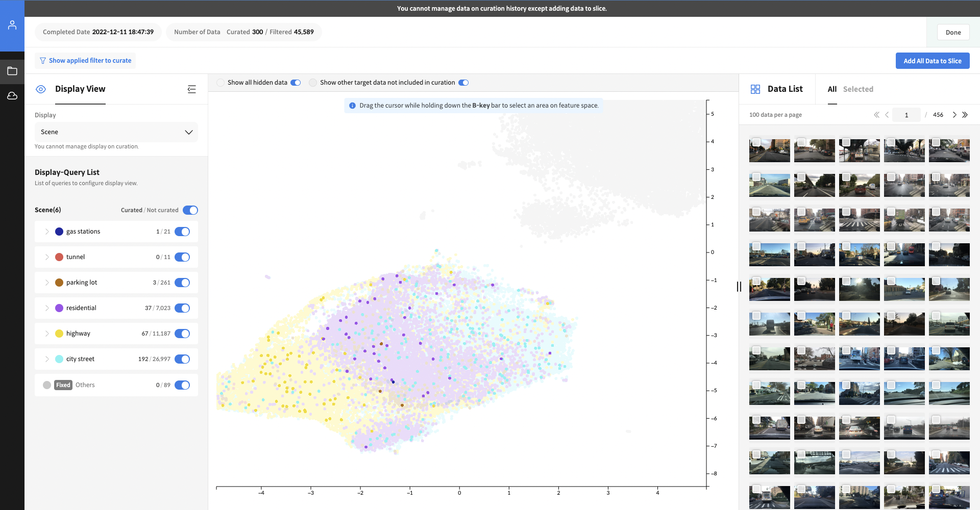Collapse the Display View panel icon
Screen dimensions: 980x510
pyautogui.click(x=191, y=89)
